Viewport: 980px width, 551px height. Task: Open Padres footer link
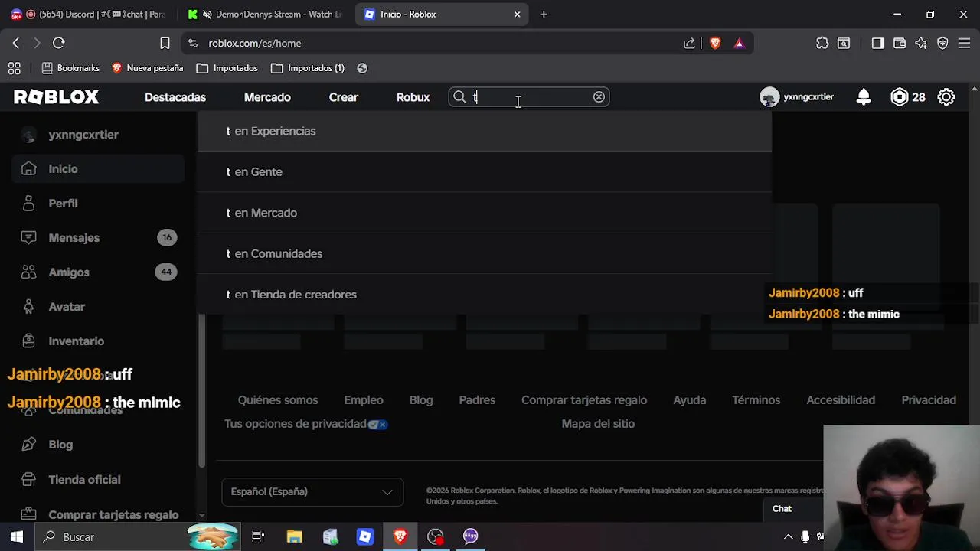pyautogui.click(x=477, y=400)
